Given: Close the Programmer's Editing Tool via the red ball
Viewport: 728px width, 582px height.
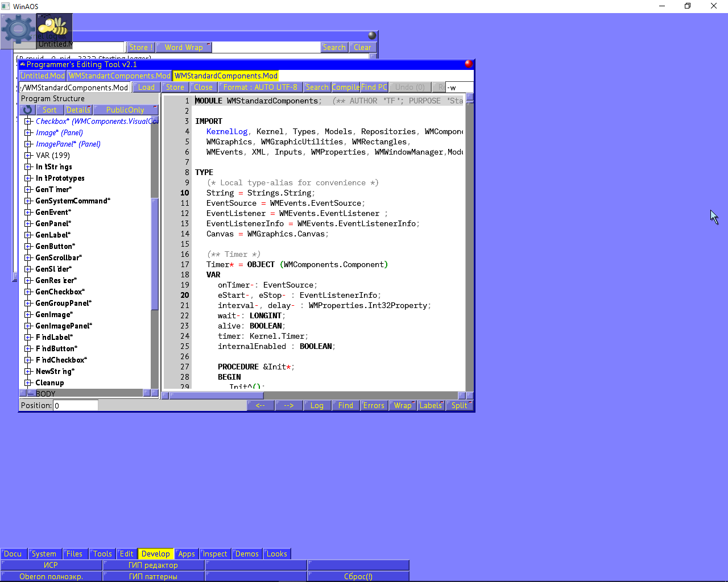Looking at the screenshot, I should point(469,64).
